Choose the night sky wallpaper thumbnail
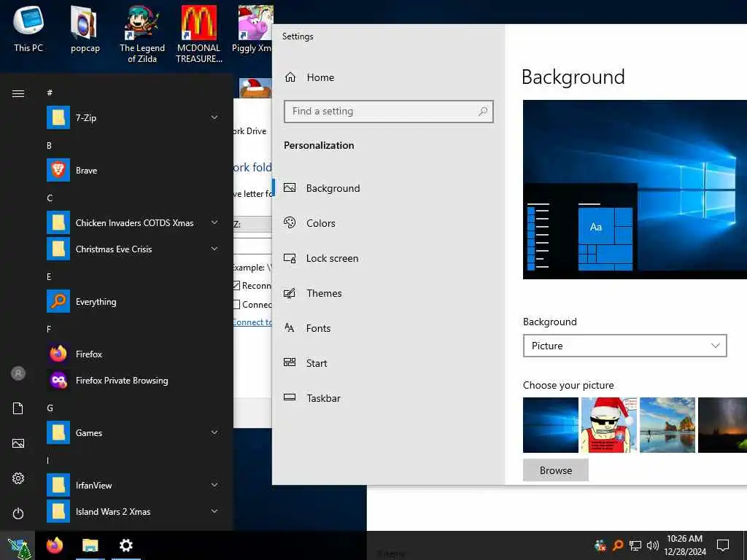The width and height of the screenshot is (747, 560). click(722, 425)
